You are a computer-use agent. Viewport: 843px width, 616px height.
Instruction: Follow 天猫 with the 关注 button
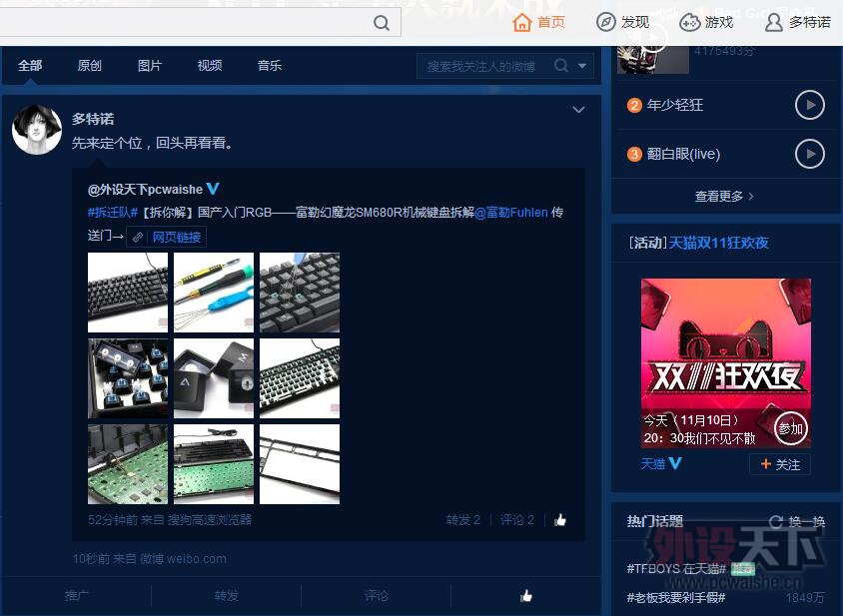coord(780,464)
